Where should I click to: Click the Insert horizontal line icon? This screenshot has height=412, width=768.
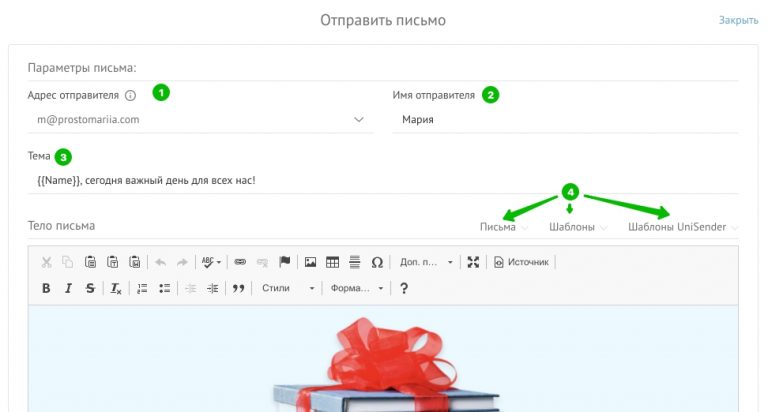coord(355,262)
